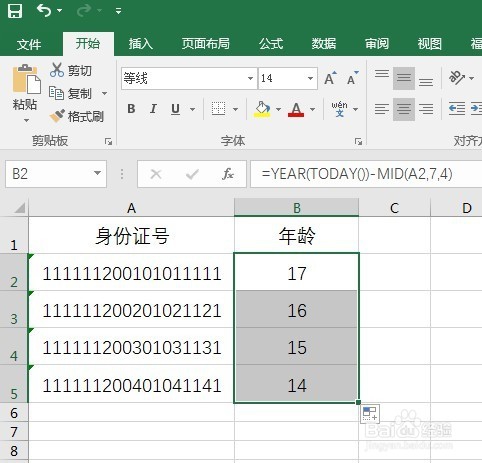Open the Undo history dropdown arrow
The width and height of the screenshot is (482, 463).
60,11
